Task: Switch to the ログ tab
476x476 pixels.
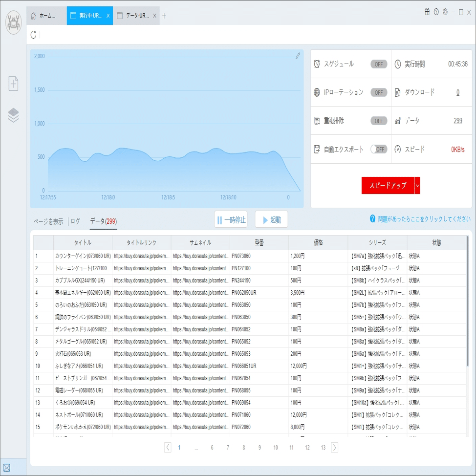Action: [x=75, y=221]
